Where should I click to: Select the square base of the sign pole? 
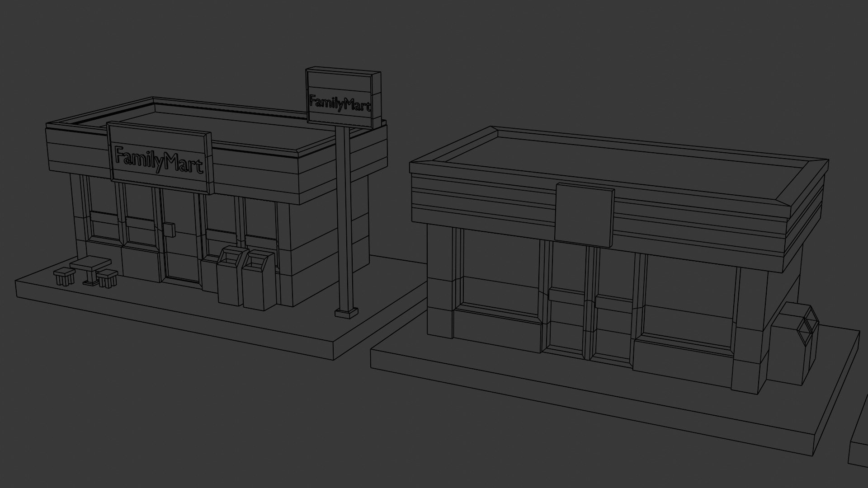[x=347, y=313]
